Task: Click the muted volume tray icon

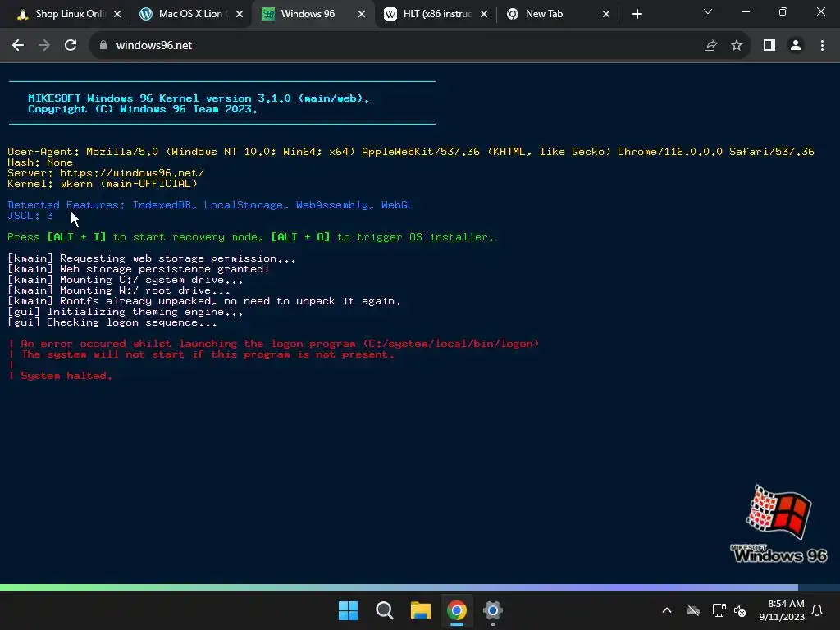Action: pos(740,610)
